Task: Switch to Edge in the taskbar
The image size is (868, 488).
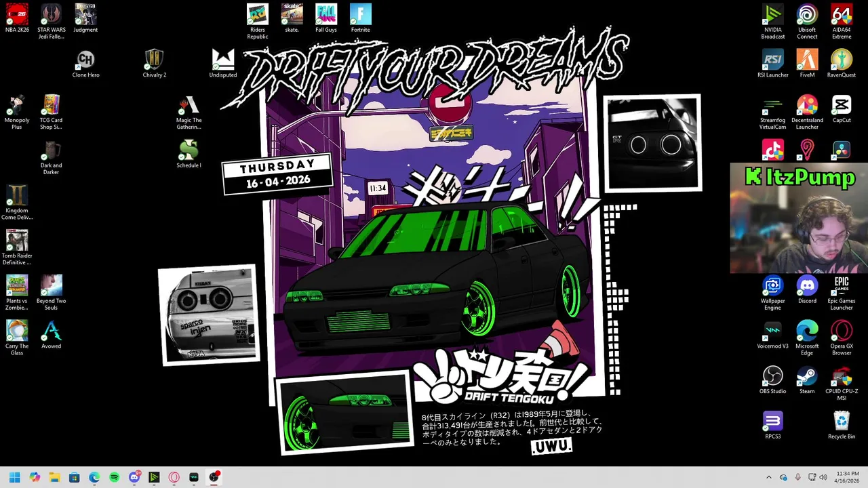Action: 94,477
